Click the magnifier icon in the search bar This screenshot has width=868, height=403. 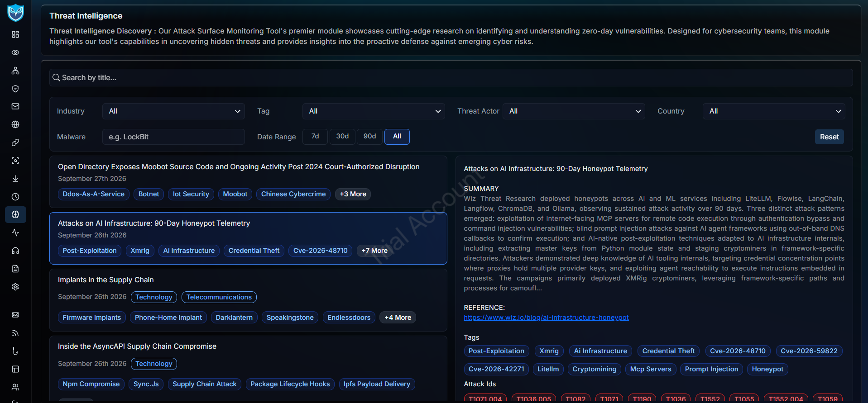tap(56, 77)
